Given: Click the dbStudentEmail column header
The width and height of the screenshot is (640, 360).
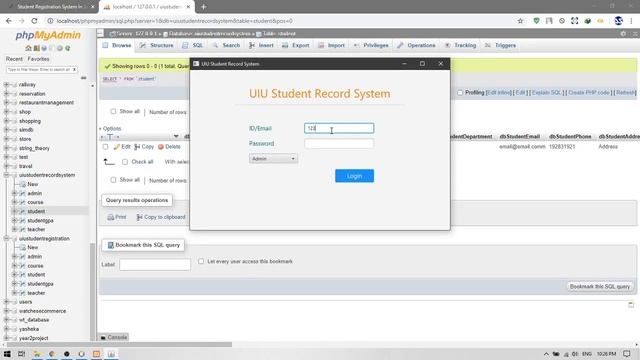Looking at the screenshot, I should tap(519, 136).
